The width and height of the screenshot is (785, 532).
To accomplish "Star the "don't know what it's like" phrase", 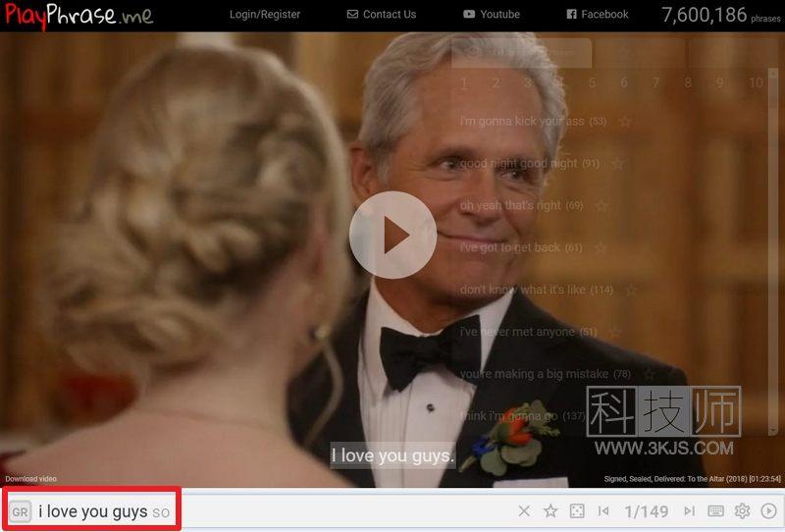I will 631,290.
